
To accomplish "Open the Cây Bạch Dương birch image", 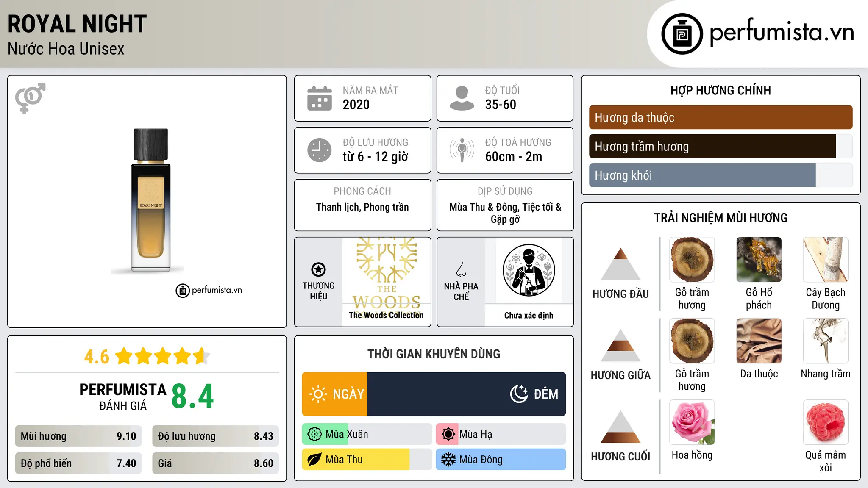I will [826, 260].
